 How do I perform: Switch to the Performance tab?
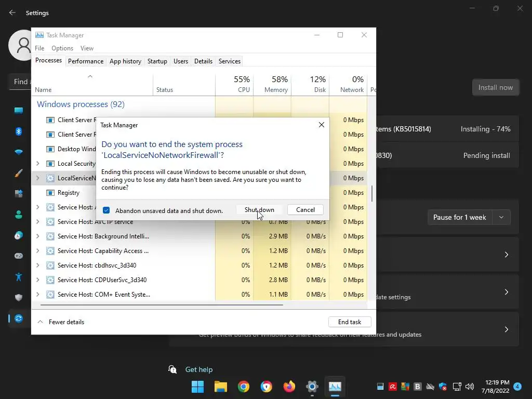[86, 61]
